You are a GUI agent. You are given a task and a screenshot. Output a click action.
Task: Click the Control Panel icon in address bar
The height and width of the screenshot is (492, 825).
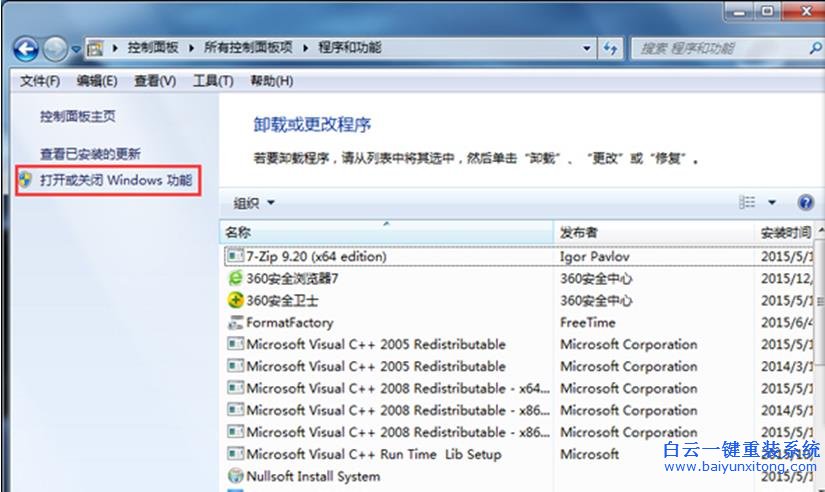click(x=95, y=48)
